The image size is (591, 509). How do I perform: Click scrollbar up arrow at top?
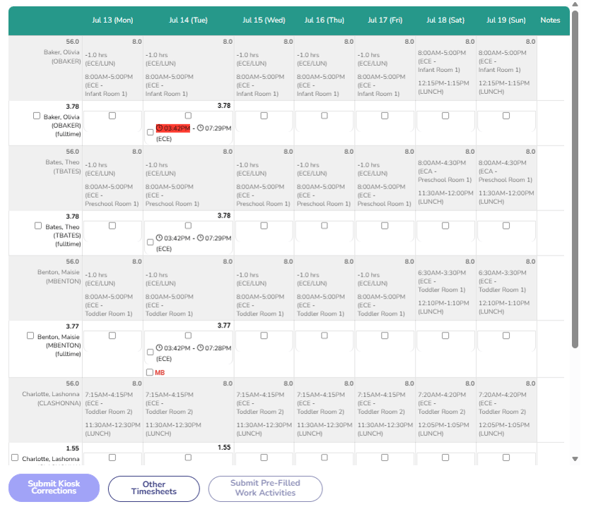(x=575, y=5)
